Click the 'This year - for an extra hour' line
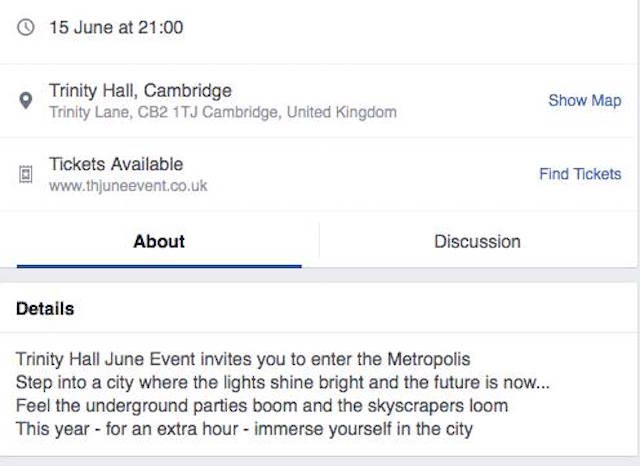This screenshot has width=640, height=466. 244,429
